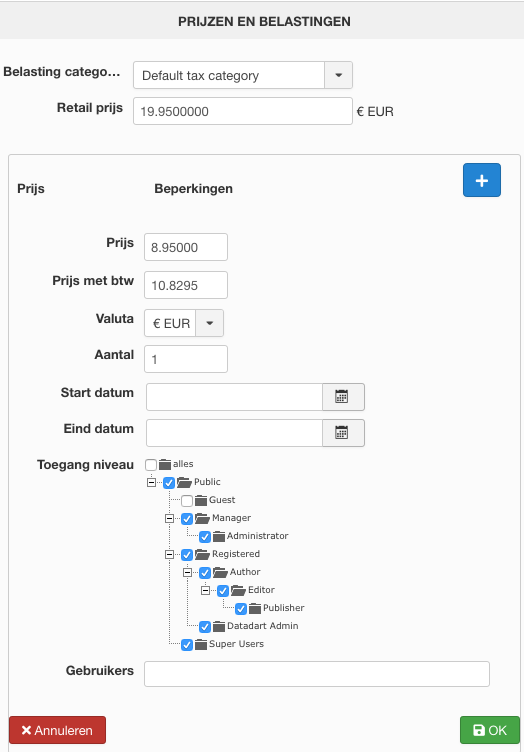Click the Registered folder icon
The height and width of the screenshot is (752, 524).
click(202, 554)
